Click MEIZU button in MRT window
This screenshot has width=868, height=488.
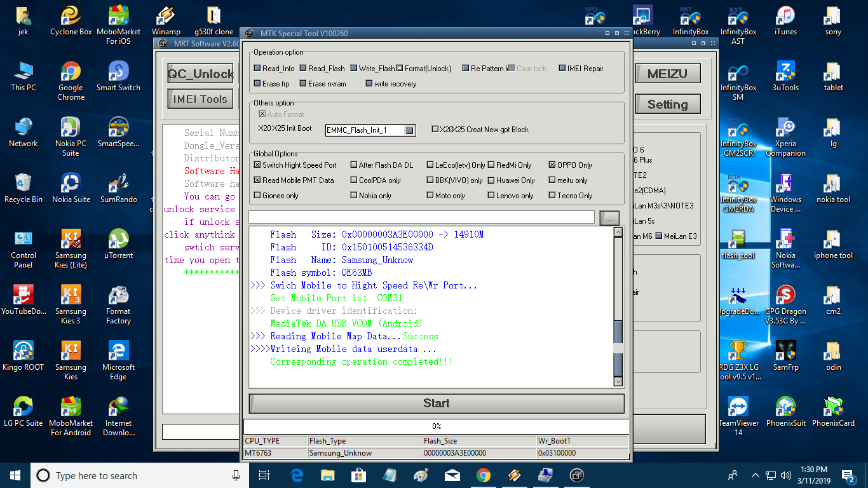click(667, 74)
